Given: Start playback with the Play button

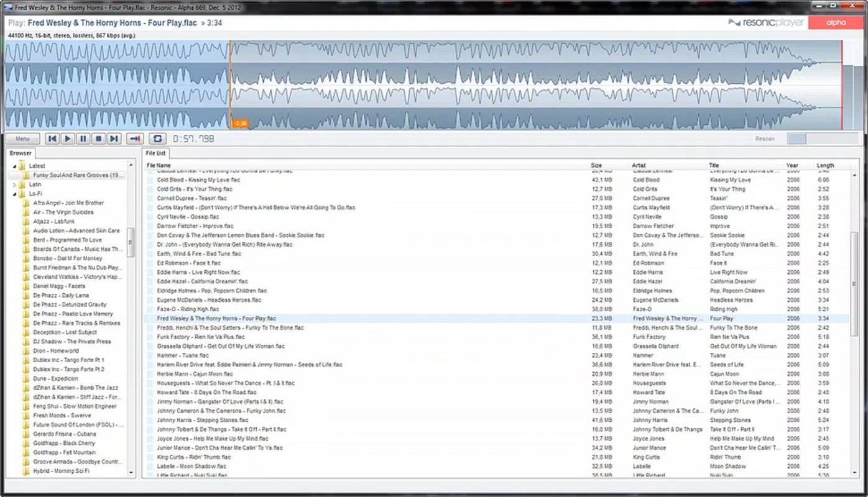Looking at the screenshot, I should [68, 139].
